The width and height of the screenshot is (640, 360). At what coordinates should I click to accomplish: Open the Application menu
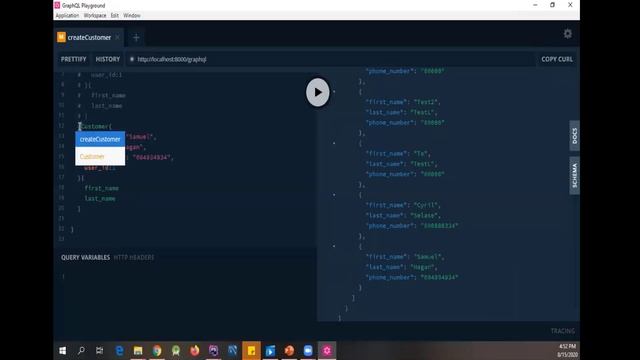tap(67, 16)
